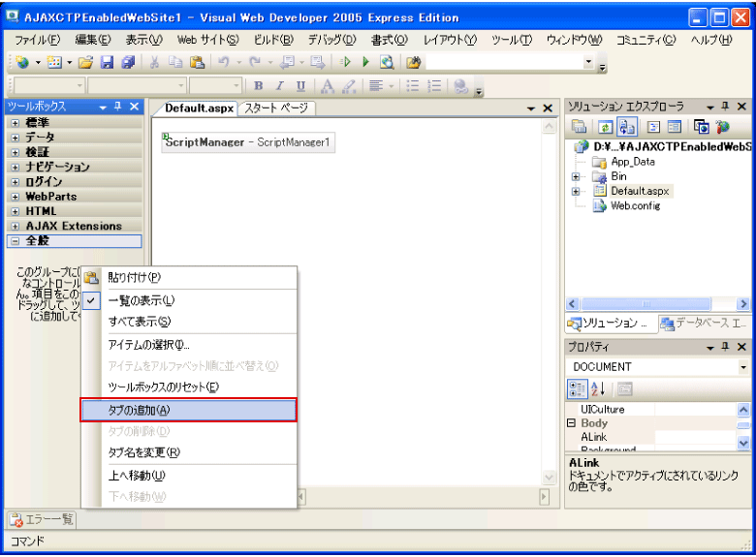Click Nest Related Files icon in Solution Explorer
The width and height of the screenshot is (756, 557).
(x=627, y=127)
